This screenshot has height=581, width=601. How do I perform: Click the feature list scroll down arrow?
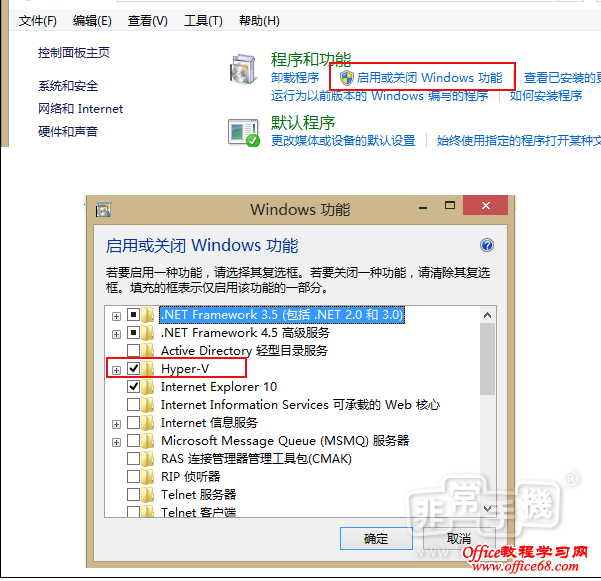[x=487, y=509]
